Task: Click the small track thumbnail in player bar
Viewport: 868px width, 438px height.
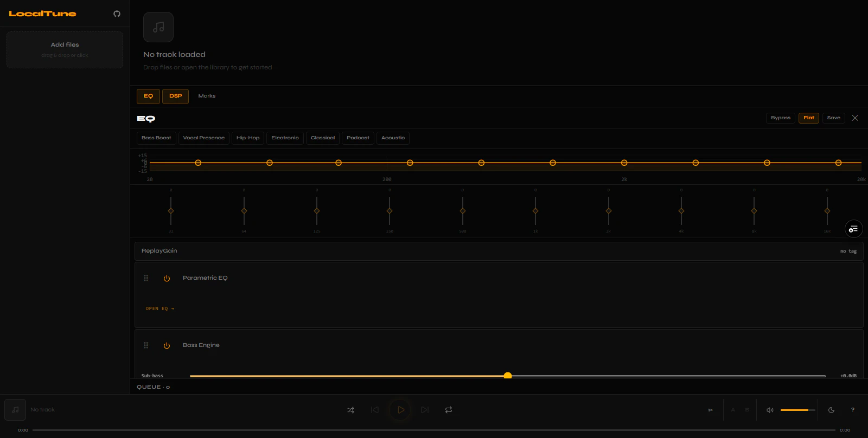Action: [15, 410]
